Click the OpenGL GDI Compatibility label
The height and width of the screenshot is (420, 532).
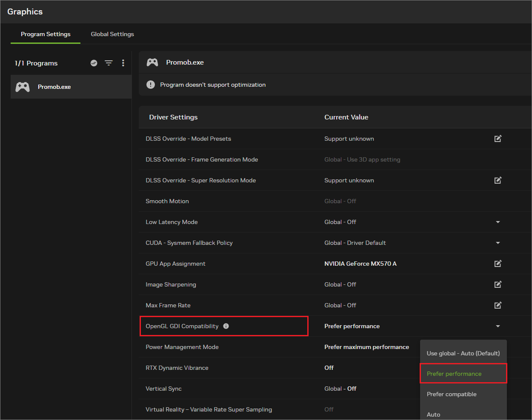click(182, 326)
